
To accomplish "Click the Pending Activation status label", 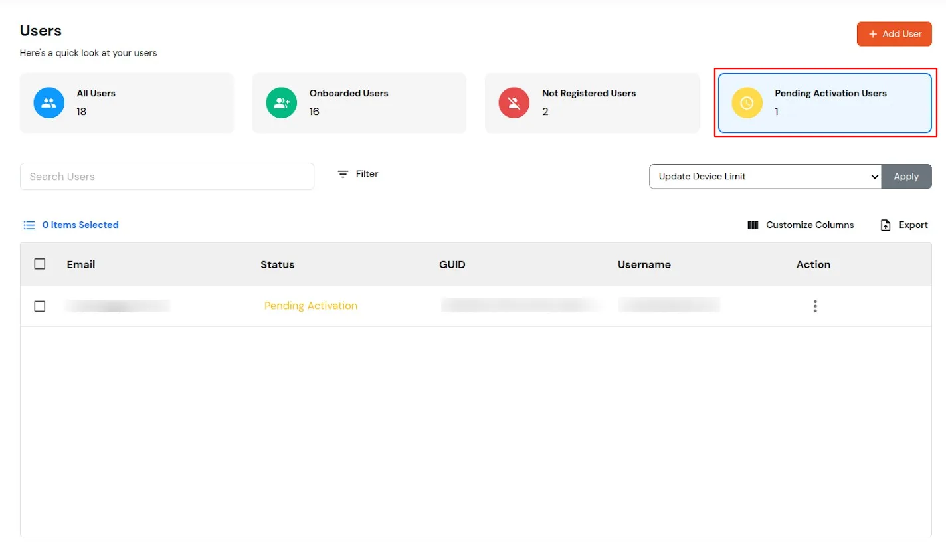I will click(x=310, y=306).
